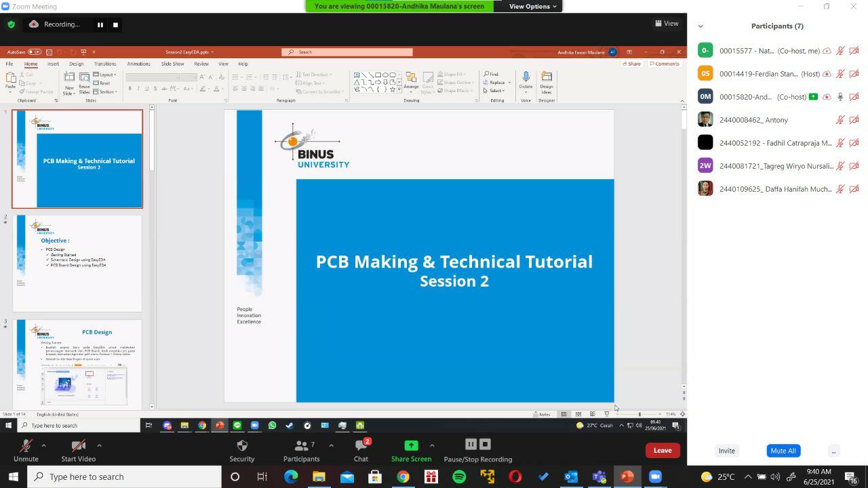Invite more participants to the meeting
Viewport: 868px width, 488px height.
(726, 450)
